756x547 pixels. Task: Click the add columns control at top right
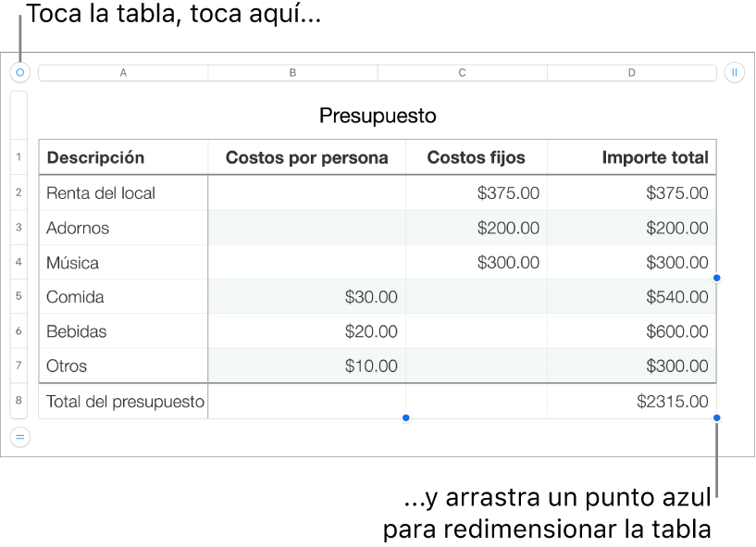coord(736,71)
